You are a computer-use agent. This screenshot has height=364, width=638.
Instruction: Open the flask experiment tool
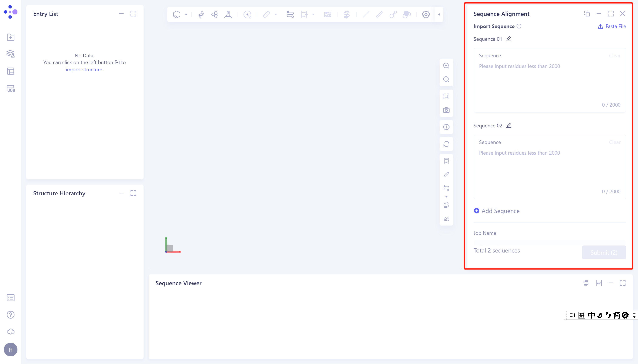(x=228, y=14)
